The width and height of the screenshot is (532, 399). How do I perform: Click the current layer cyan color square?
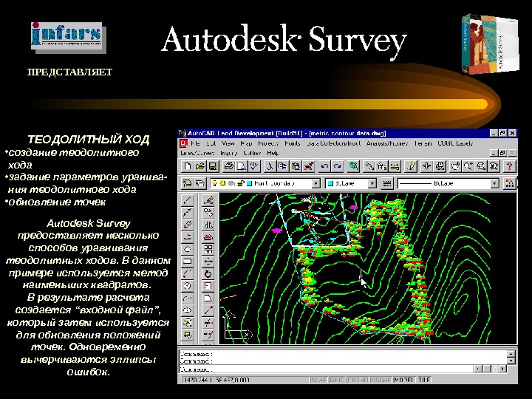[x=249, y=183]
